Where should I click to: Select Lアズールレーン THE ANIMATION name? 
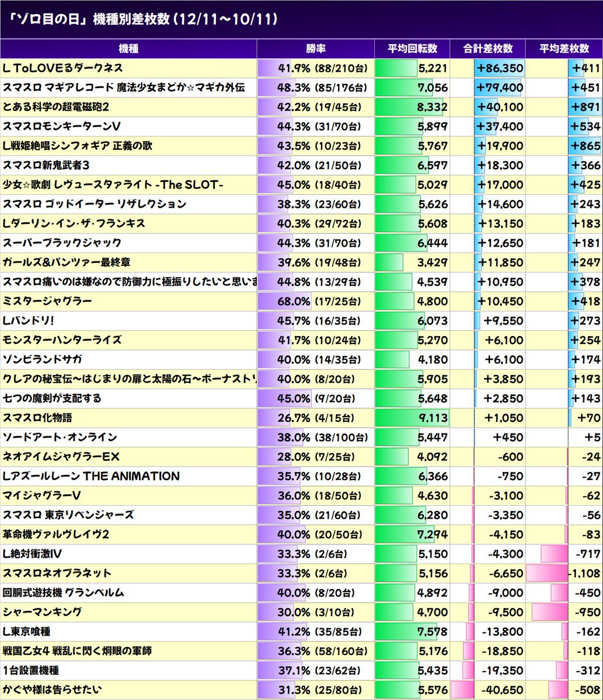click(91, 476)
